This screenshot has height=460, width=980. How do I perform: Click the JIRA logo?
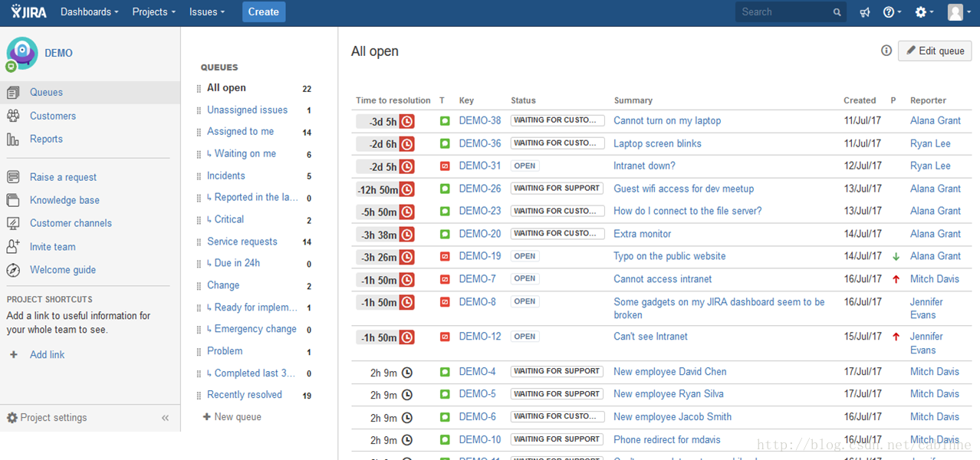[x=28, y=11]
